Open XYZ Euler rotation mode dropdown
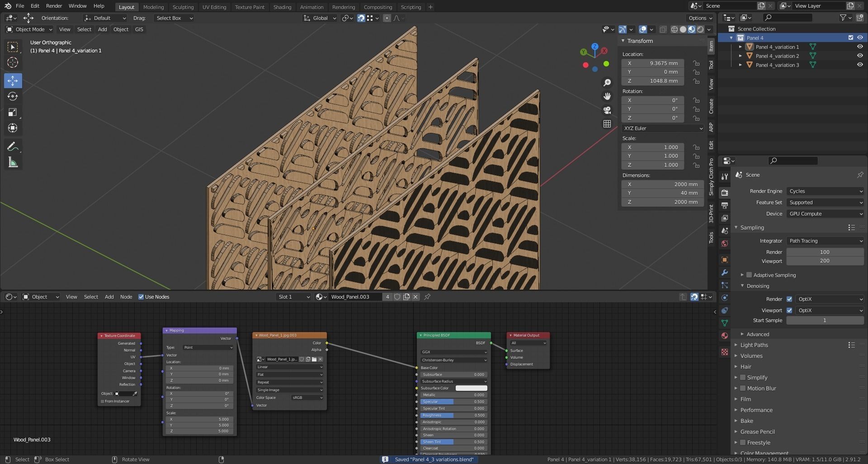Image resolution: width=868 pixels, height=464 pixels. (x=663, y=128)
